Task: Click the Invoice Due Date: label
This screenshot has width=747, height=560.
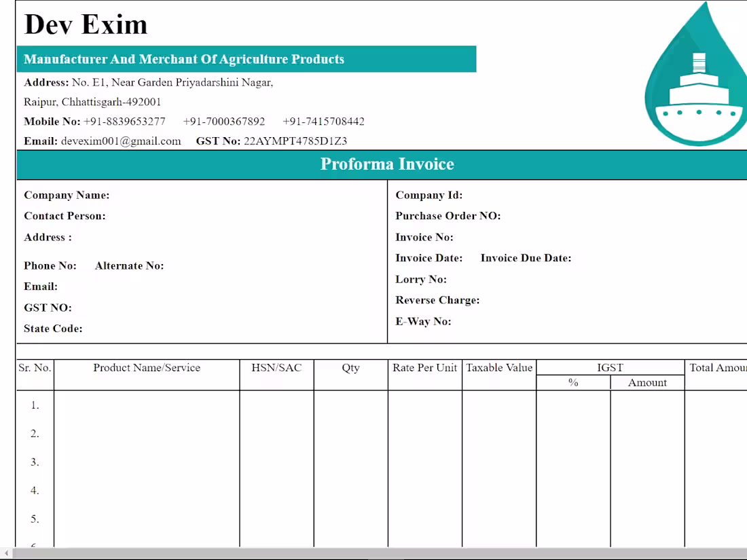Action: (526, 258)
